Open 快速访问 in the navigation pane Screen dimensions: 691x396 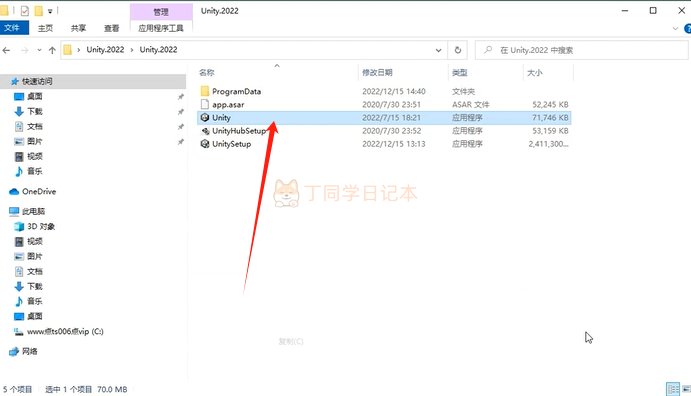(37, 81)
